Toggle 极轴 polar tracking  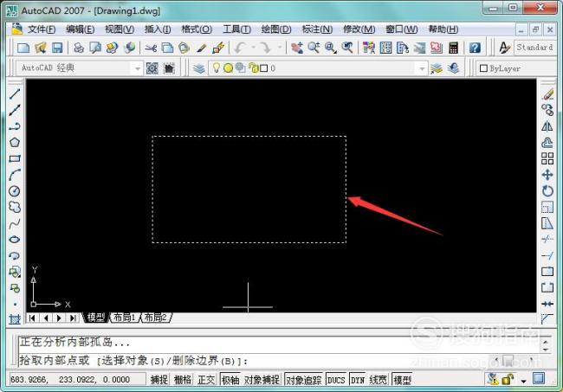point(230,379)
